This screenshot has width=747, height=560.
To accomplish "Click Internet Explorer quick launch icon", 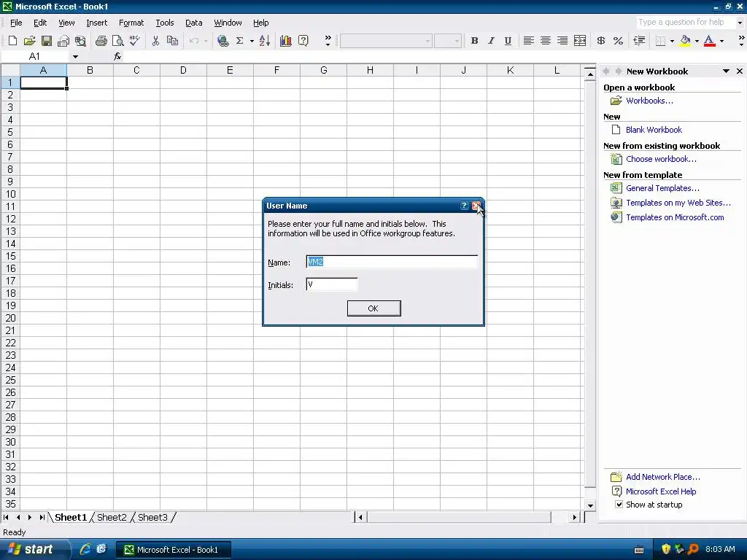I will pyautogui.click(x=85, y=549).
